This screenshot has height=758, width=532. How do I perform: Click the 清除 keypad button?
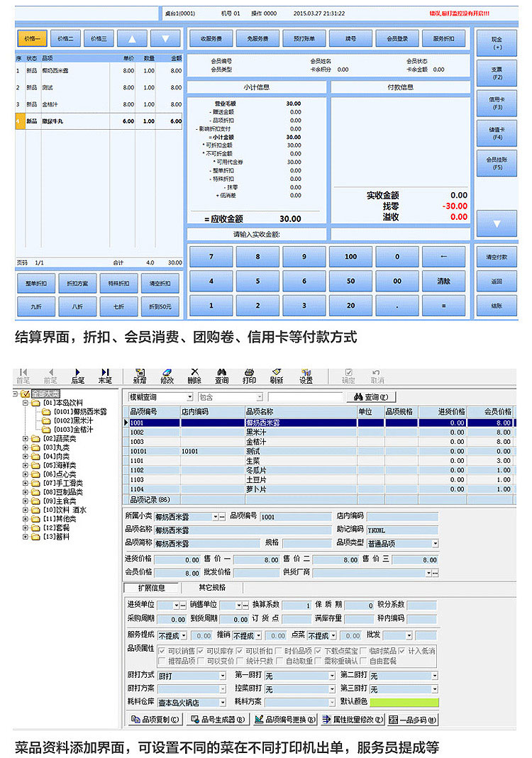443,281
